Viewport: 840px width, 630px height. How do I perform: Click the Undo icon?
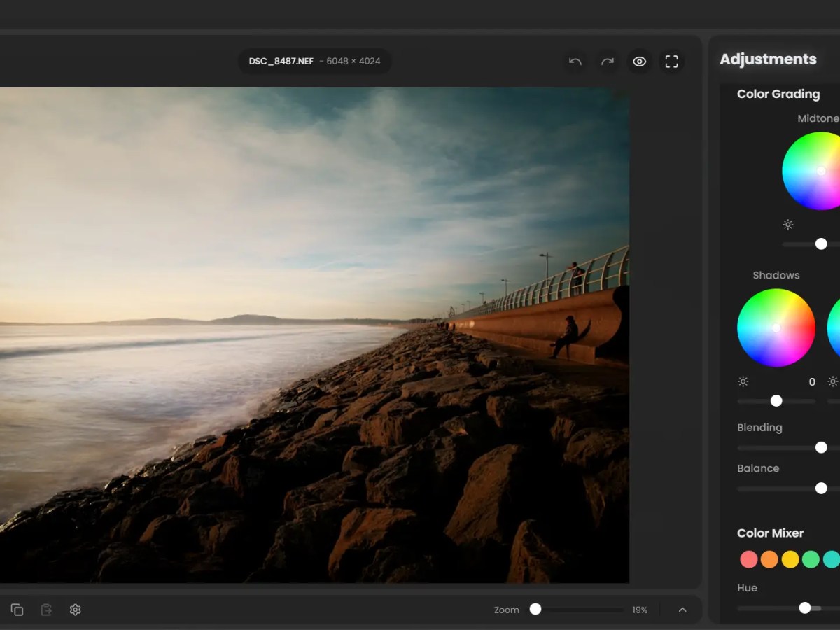coord(575,62)
